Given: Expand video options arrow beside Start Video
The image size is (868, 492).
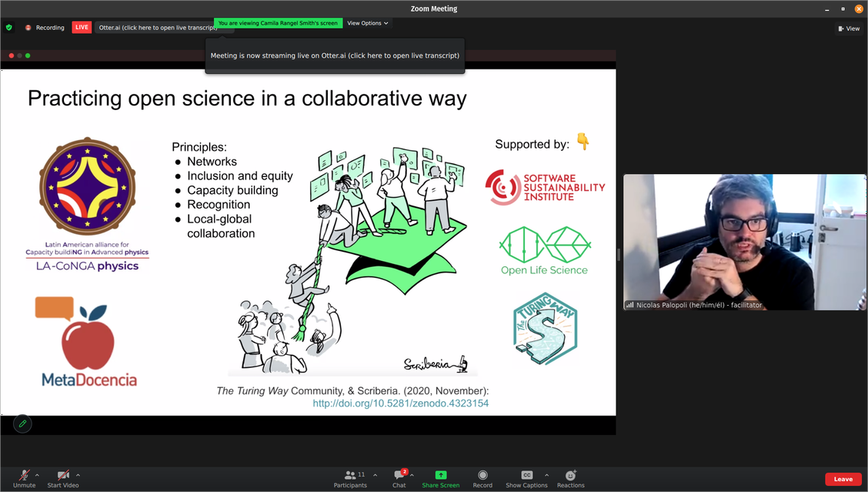Looking at the screenshot, I should pos(78,475).
